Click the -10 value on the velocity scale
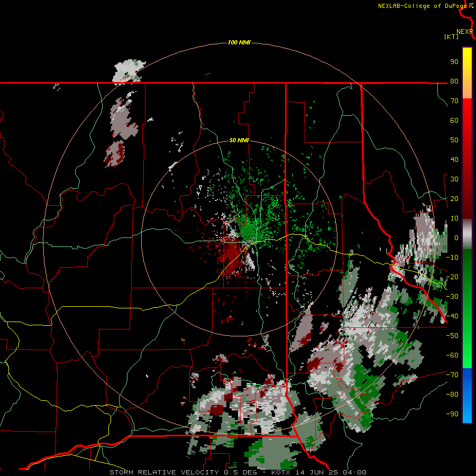Image resolution: width=476 pixels, height=476 pixels. point(452,258)
